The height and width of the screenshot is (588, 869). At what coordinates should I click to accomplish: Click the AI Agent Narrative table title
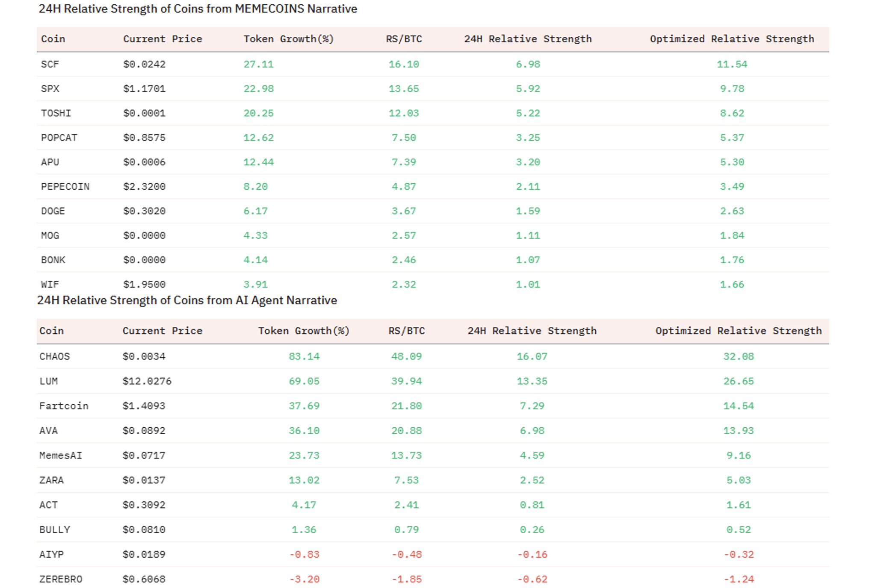tap(187, 300)
